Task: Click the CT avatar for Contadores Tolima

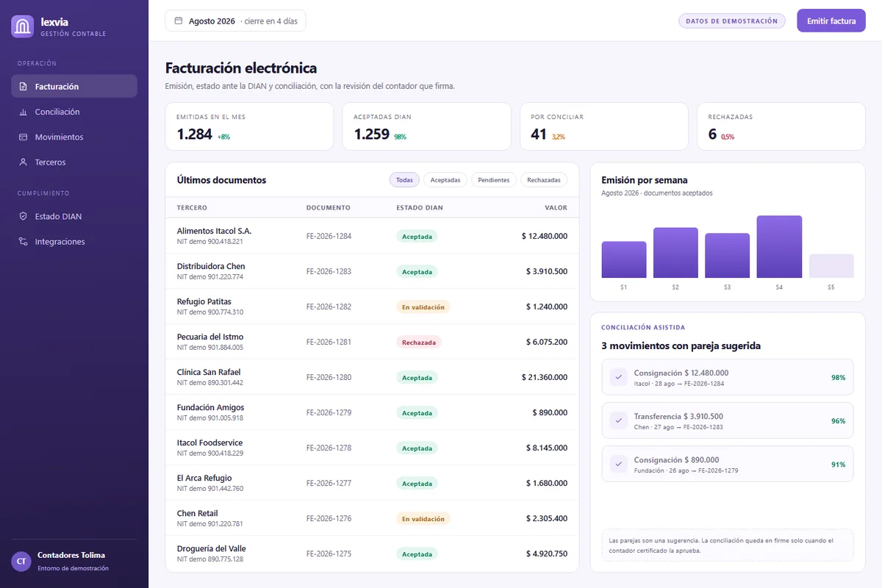Action: pyautogui.click(x=21, y=561)
